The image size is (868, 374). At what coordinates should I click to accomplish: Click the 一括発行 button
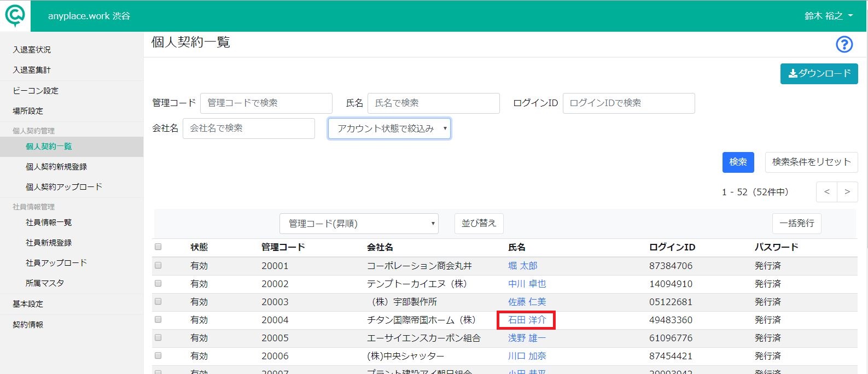[x=796, y=223]
